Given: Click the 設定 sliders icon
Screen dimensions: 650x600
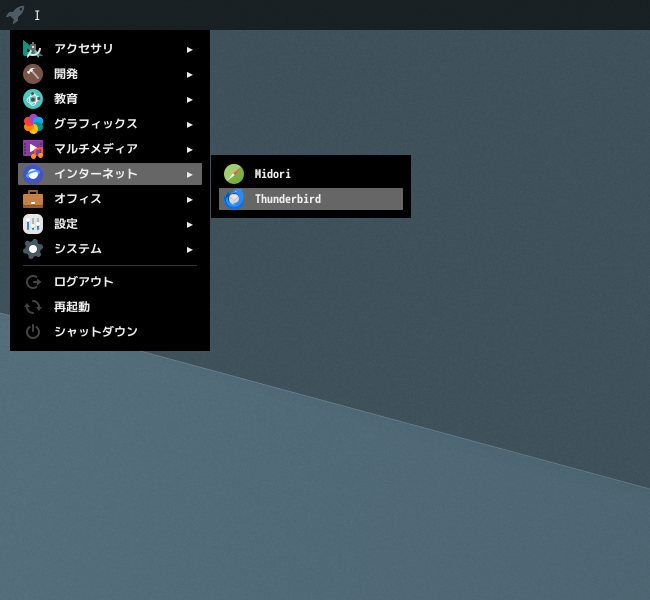Looking at the screenshot, I should pos(33,224).
